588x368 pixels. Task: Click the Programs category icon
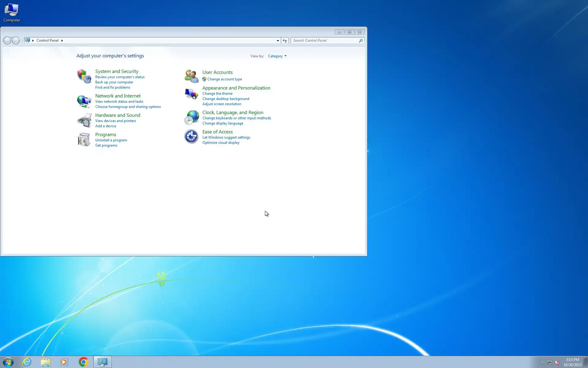(x=84, y=140)
